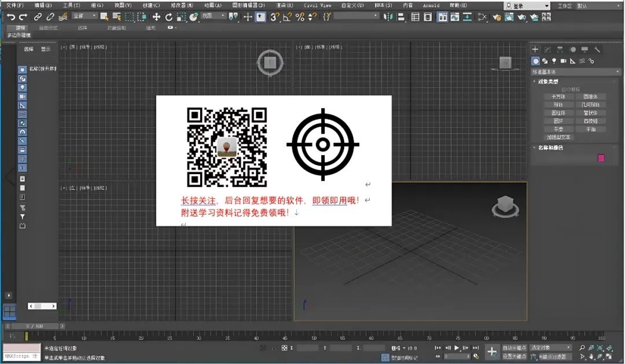Open the 标准基本体 primitives dropdown
This screenshot has height=364, width=625.
pos(576,72)
